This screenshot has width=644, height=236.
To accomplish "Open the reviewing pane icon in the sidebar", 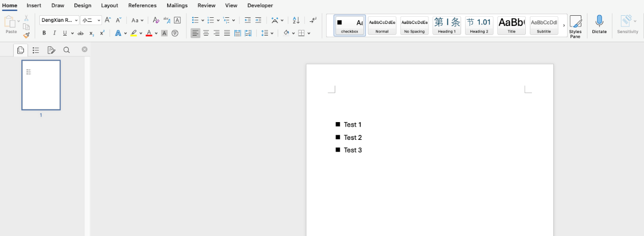I will 51,50.
